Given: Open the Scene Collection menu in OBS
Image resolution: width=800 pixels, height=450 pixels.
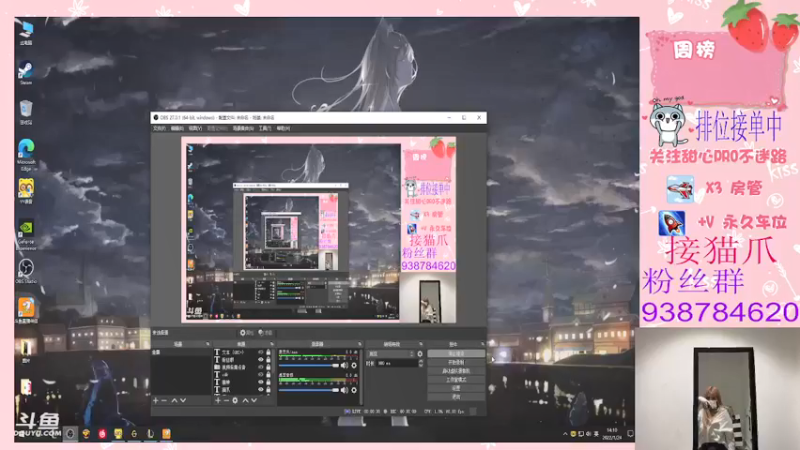Looking at the screenshot, I should (x=243, y=128).
